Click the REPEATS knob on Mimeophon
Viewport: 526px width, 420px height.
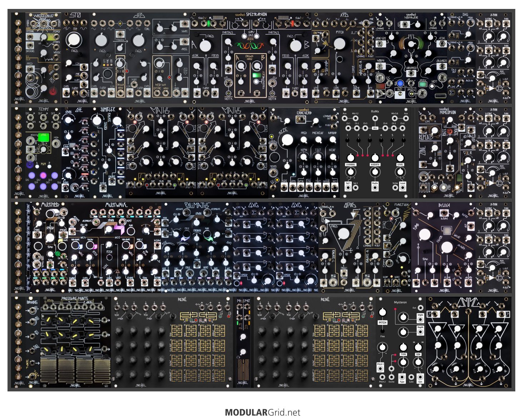coord(435,131)
